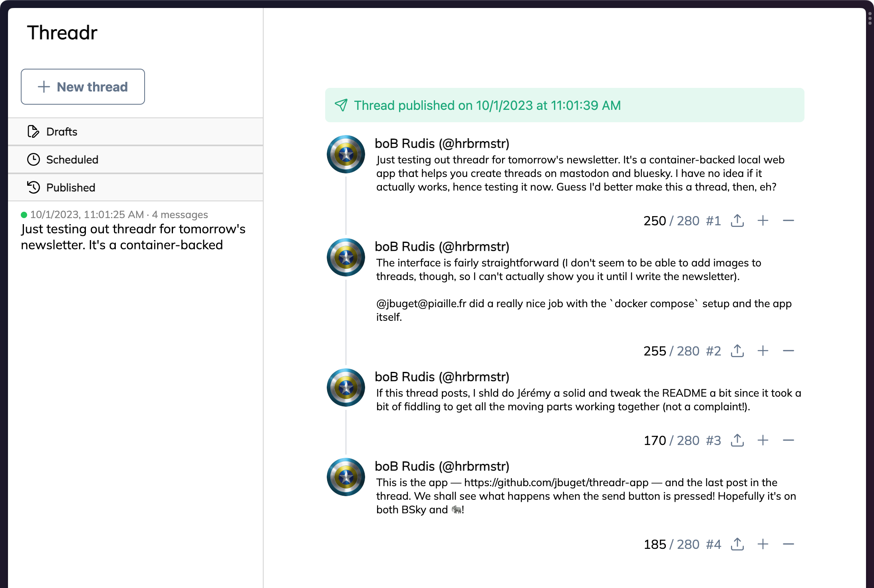Click the avatar of the second message
The image size is (874, 588).
346,257
